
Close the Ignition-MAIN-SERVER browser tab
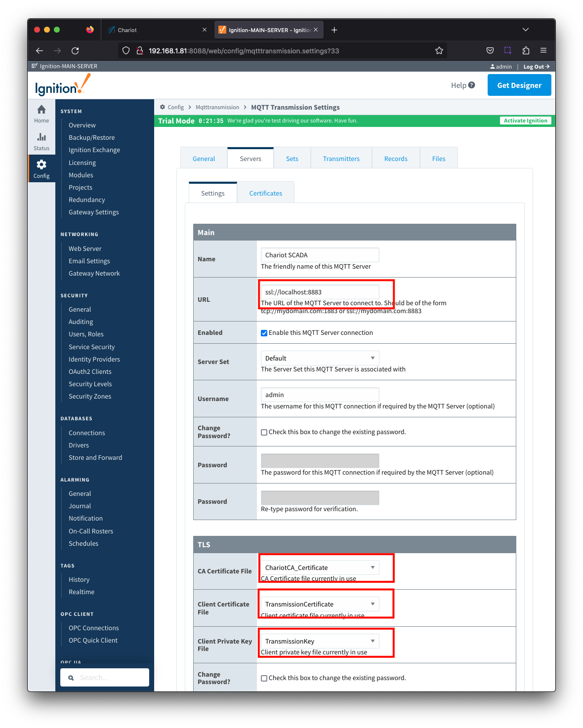pyautogui.click(x=316, y=30)
